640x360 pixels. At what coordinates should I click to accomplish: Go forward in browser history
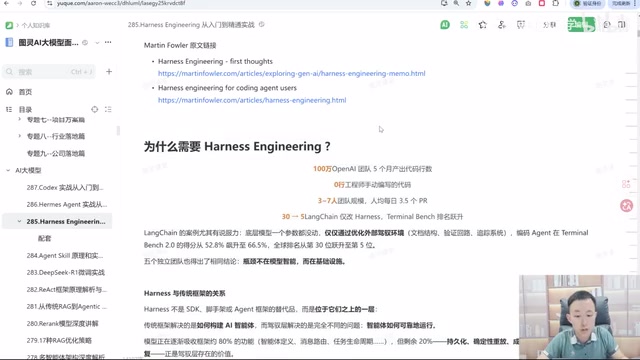coord(20,3)
